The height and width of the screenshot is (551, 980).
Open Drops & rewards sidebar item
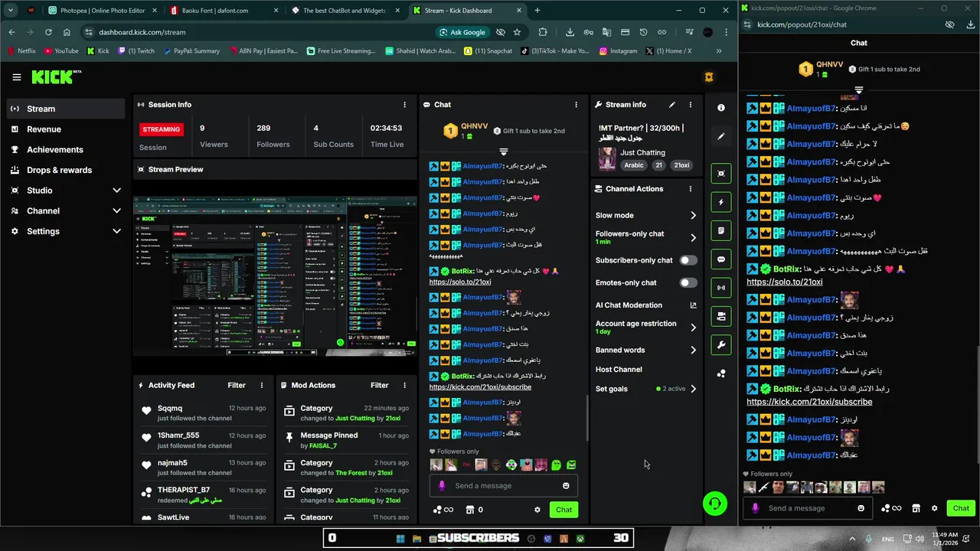coord(65,170)
